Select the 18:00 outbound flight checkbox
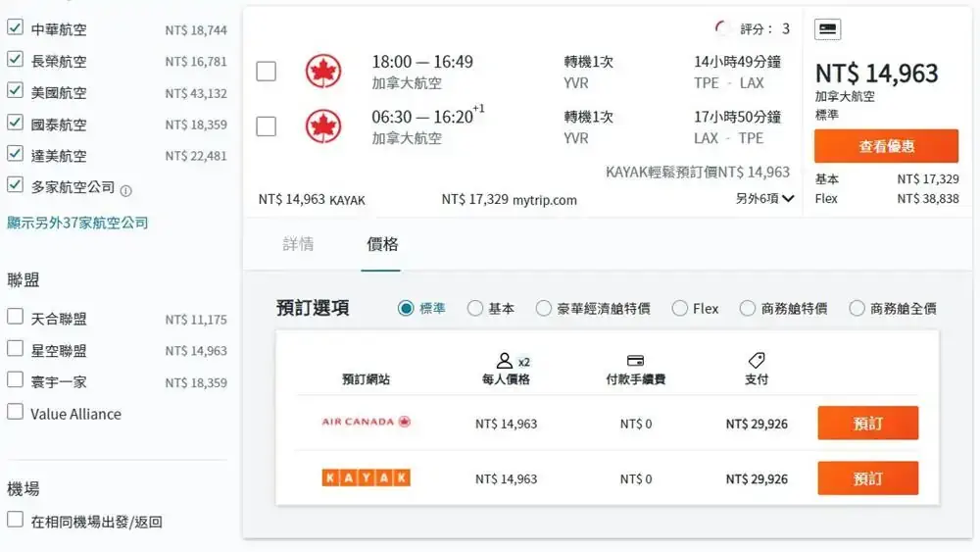The width and height of the screenshot is (980, 552). [267, 72]
